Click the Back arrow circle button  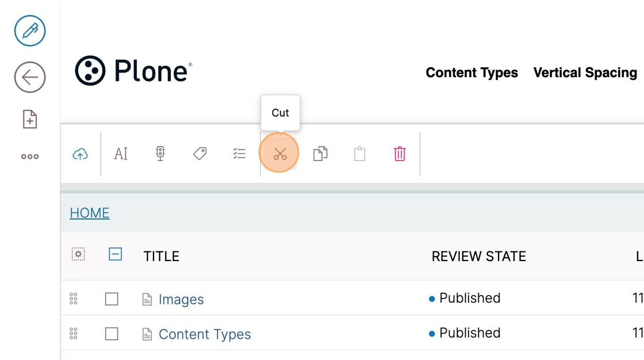point(30,77)
